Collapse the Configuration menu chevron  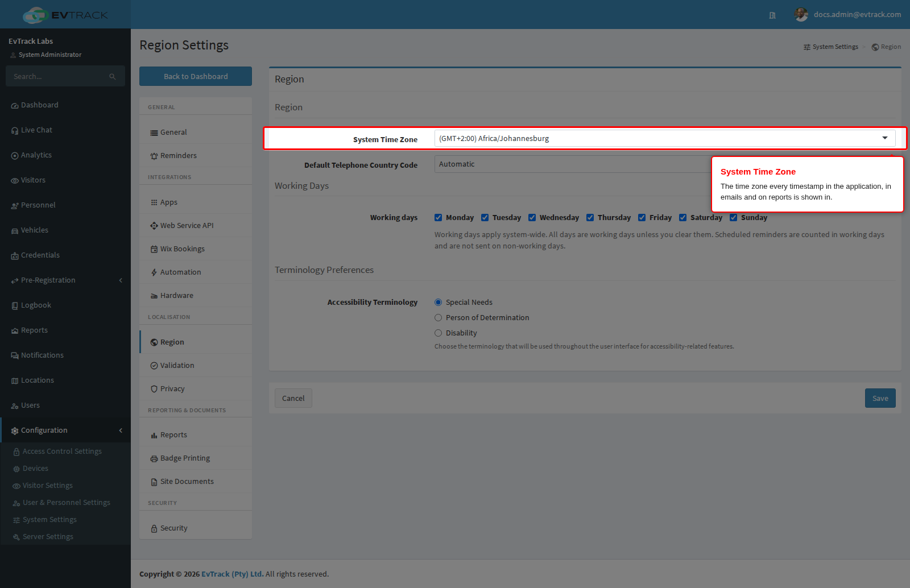tap(121, 430)
